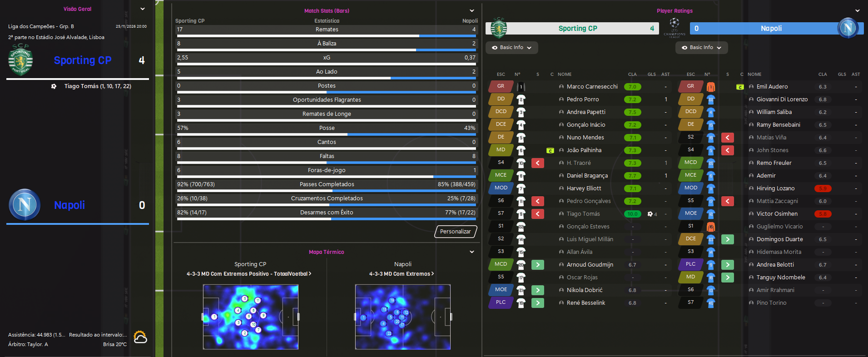Click the goals ball icon in Tiago Tomás's row
Image resolution: width=868 pixels, height=357 pixels.
650,214
